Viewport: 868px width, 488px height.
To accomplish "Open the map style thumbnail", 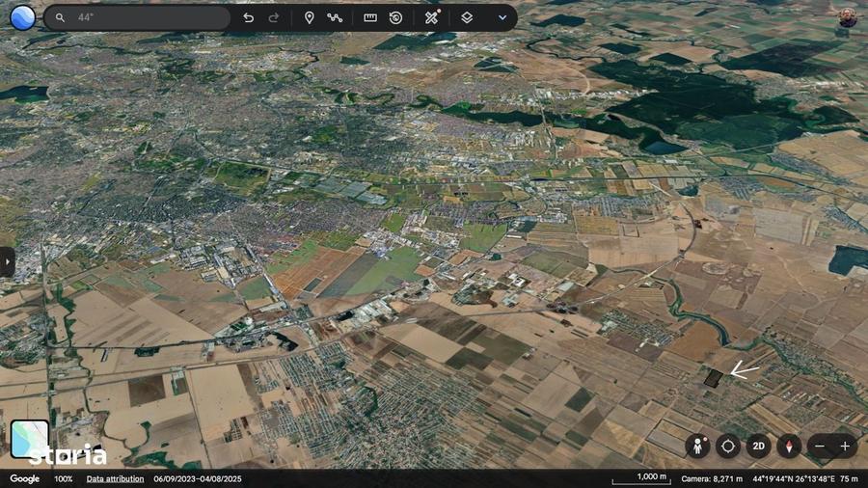I will pos(29,439).
